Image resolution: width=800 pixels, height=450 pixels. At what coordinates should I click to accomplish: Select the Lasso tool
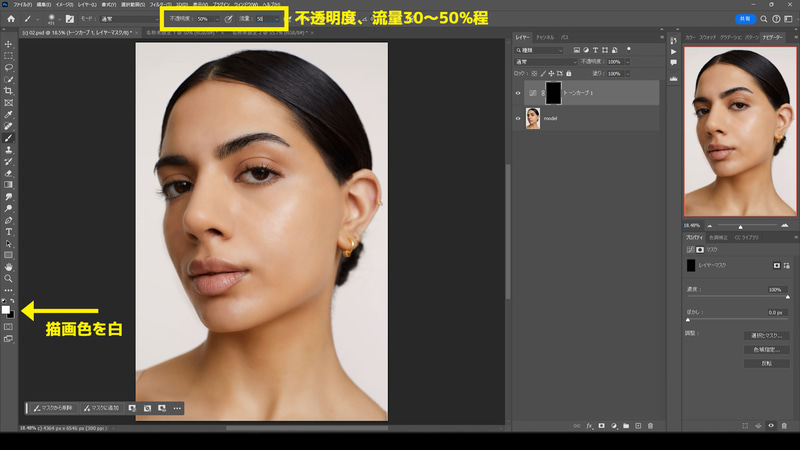[x=9, y=67]
